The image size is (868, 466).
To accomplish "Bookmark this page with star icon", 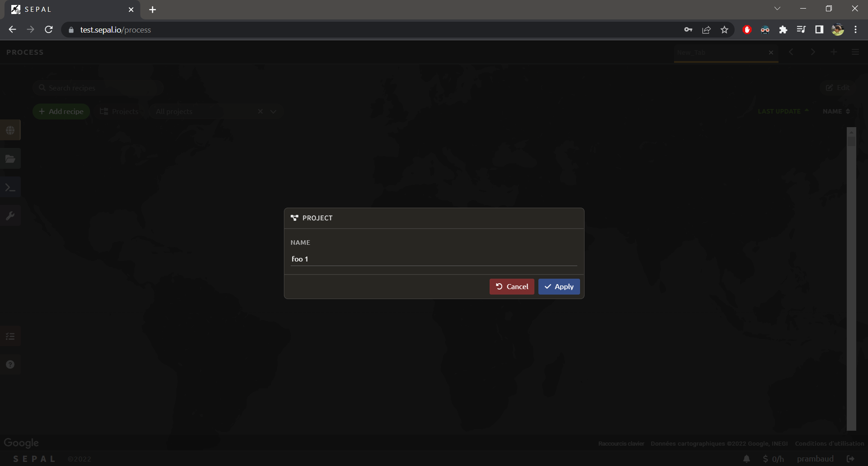I will click(x=724, y=30).
